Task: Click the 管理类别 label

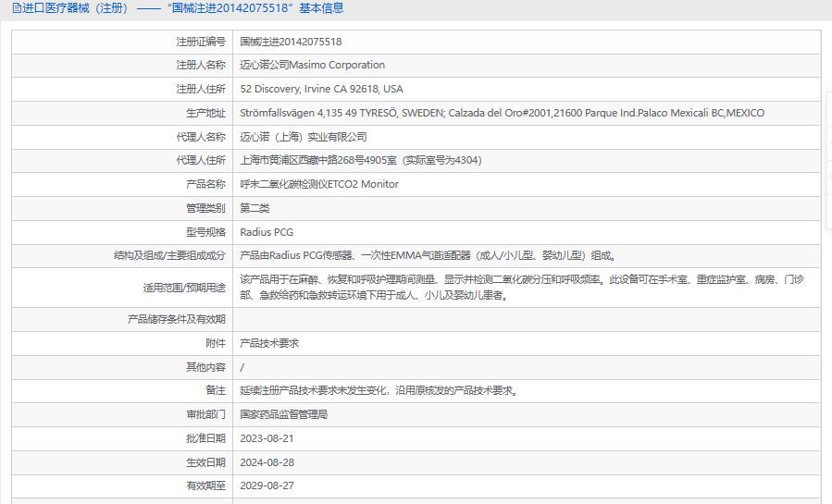Action: click(205, 208)
